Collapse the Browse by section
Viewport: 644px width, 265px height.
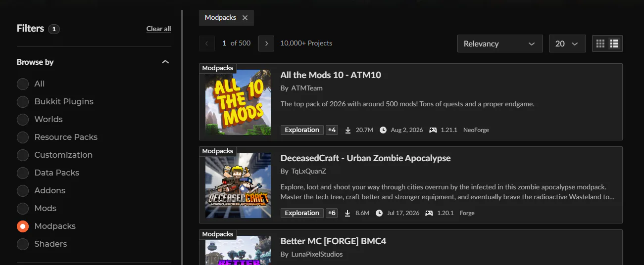tap(165, 62)
